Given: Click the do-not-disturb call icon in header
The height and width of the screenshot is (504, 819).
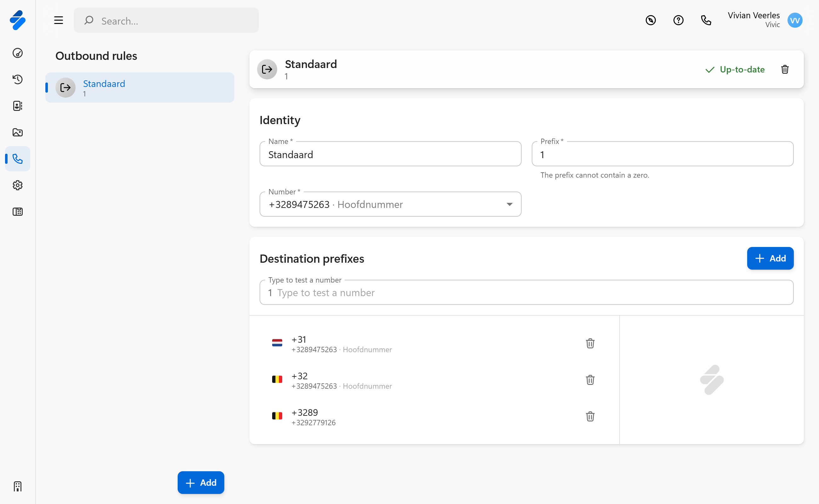Looking at the screenshot, I should coord(650,20).
